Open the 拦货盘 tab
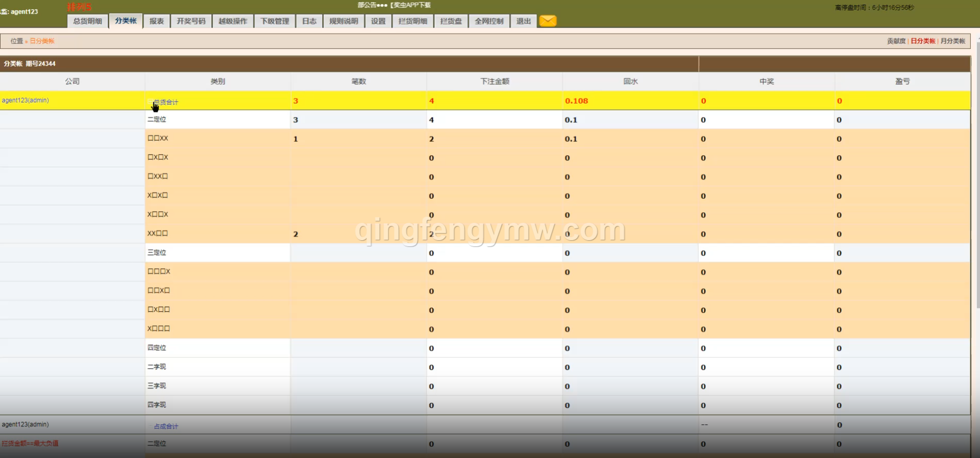The height and width of the screenshot is (458, 980). (451, 21)
